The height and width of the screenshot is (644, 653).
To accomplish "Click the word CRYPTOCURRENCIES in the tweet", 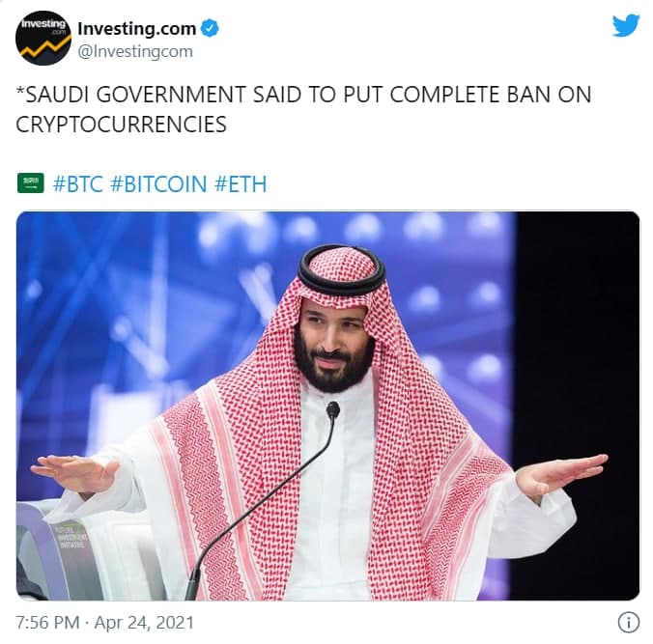I will pos(121,125).
